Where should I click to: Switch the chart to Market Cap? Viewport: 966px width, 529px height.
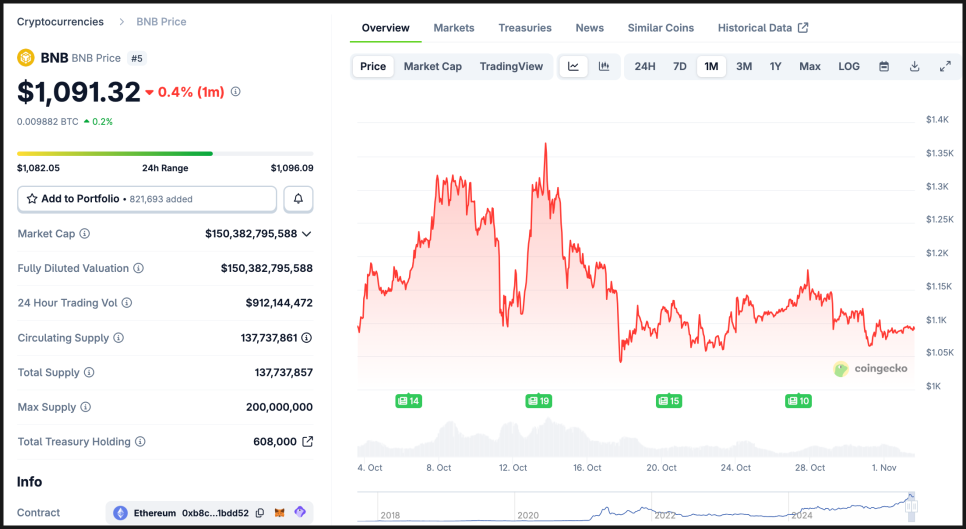432,67
